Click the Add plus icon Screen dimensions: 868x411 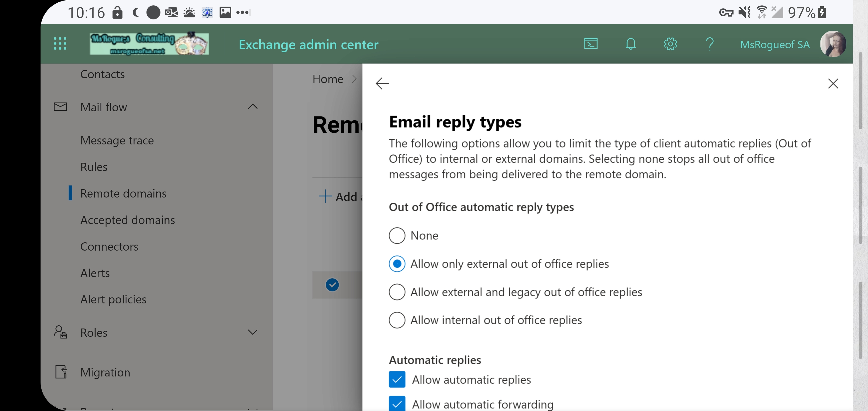click(x=325, y=196)
